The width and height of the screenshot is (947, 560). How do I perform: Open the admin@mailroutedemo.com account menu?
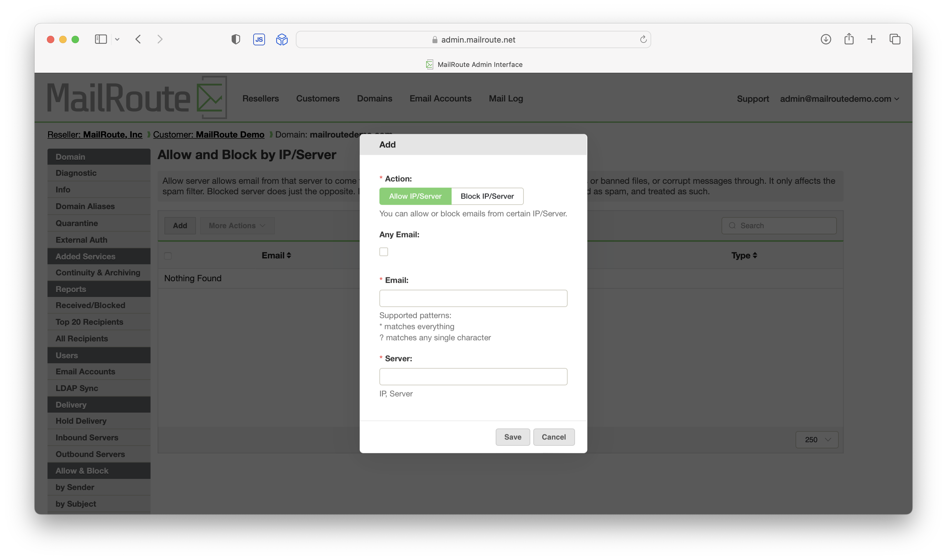(839, 99)
